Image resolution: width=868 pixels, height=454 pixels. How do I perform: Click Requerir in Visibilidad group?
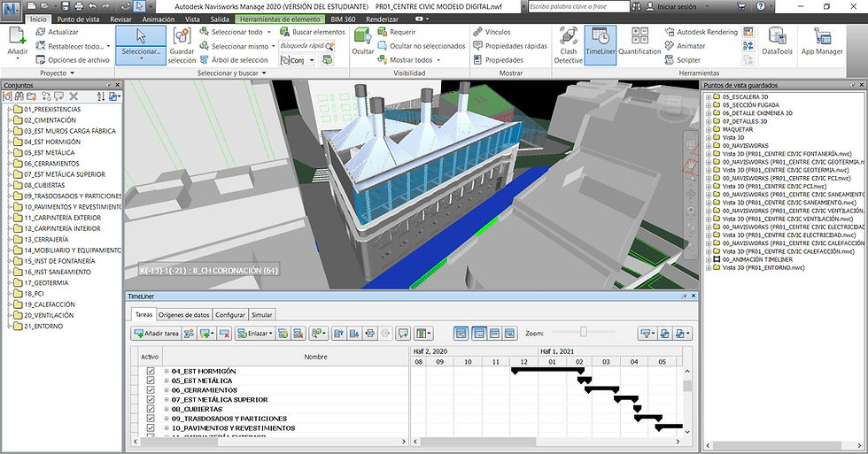(x=397, y=32)
